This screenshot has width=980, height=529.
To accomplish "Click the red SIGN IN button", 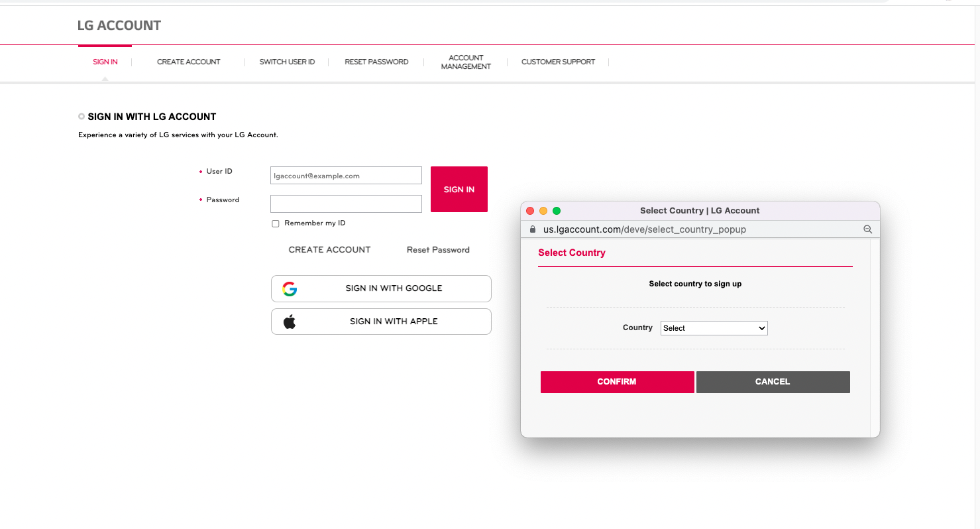I will 459,190.
